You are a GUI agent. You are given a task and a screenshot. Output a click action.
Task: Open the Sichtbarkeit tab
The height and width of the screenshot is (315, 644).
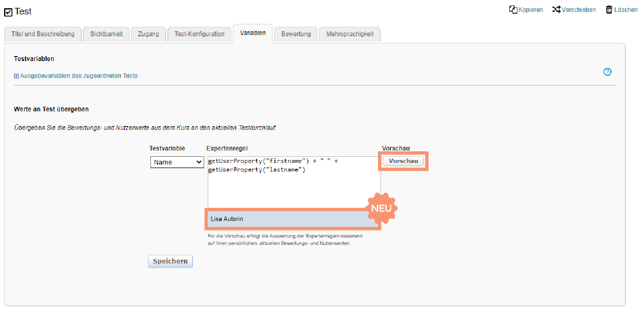point(106,34)
